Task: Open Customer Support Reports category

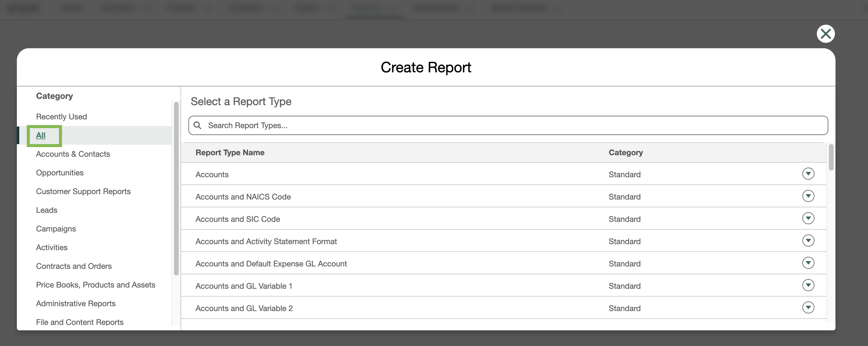Action: click(83, 191)
